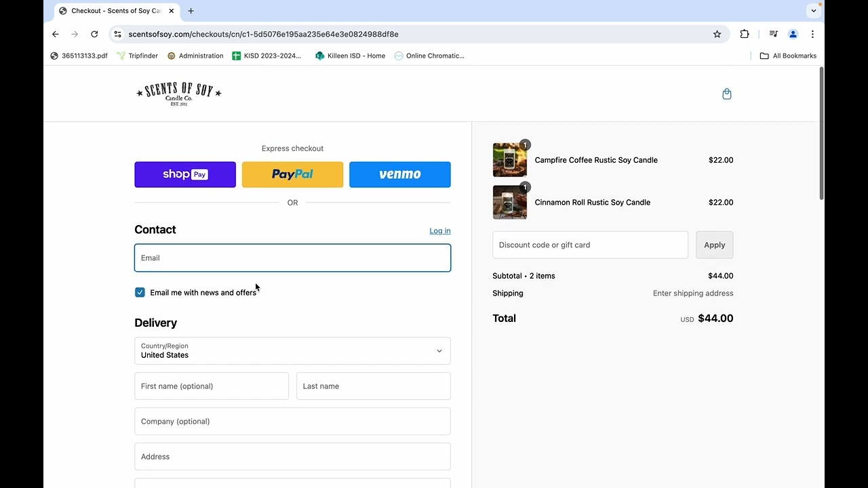Open the Chrome profile avatar

click(793, 34)
